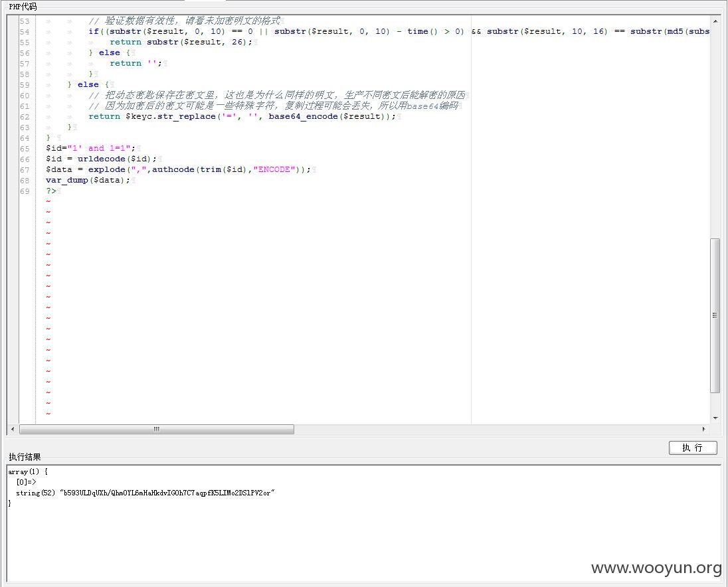The width and height of the screenshot is (728, 587).
Task: Click the array(1) line in execution results
Action: tap(28, 471)
